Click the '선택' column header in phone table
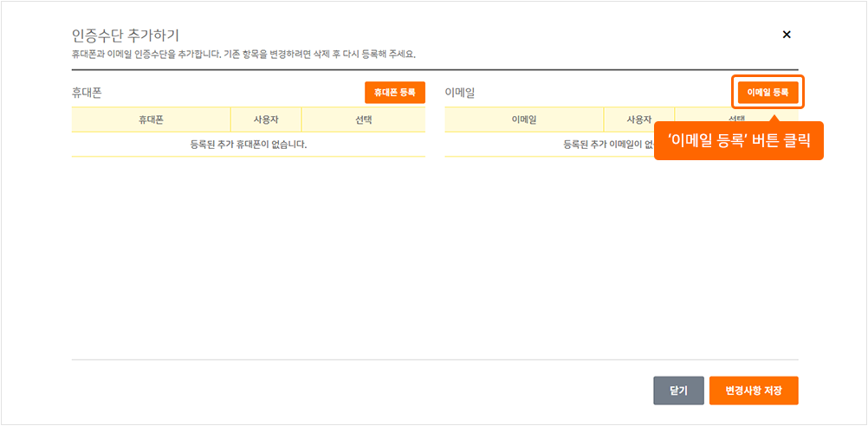 [364, 119]
